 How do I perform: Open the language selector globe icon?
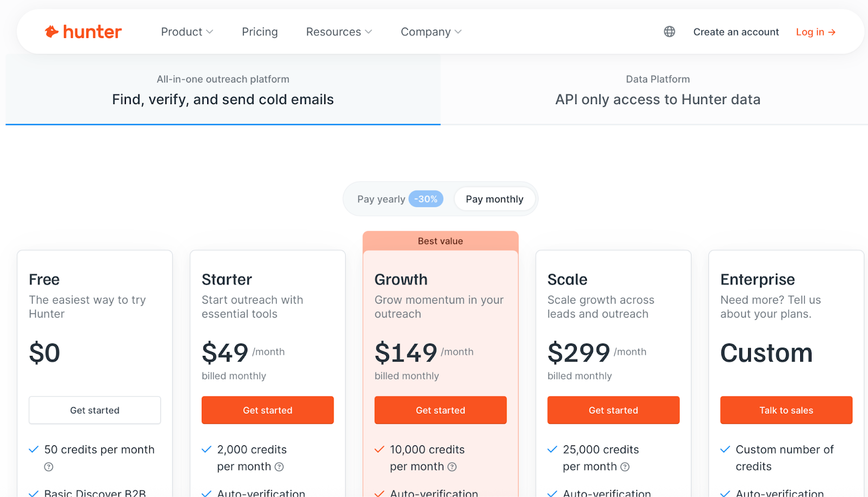click(669, 31)
